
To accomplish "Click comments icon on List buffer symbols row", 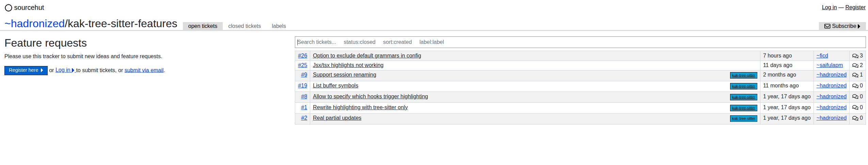I will pyautogui.click(x=855, y=86).
